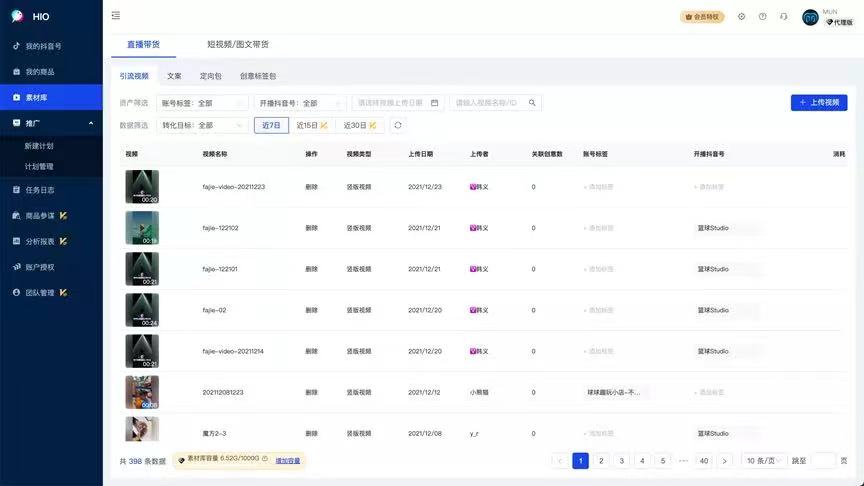Click the search magnifier icon
The width and height of the screenshot is (864, 486).
[x=532, y=103]
